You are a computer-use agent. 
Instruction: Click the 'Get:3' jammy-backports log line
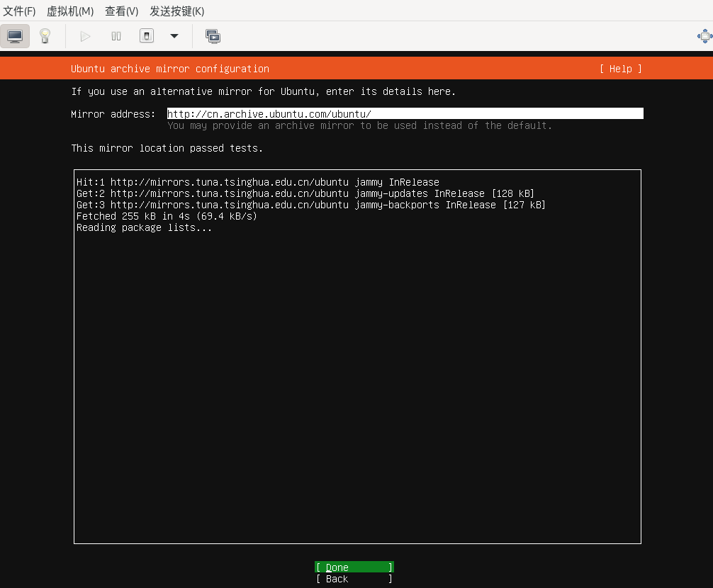(311, 205)
